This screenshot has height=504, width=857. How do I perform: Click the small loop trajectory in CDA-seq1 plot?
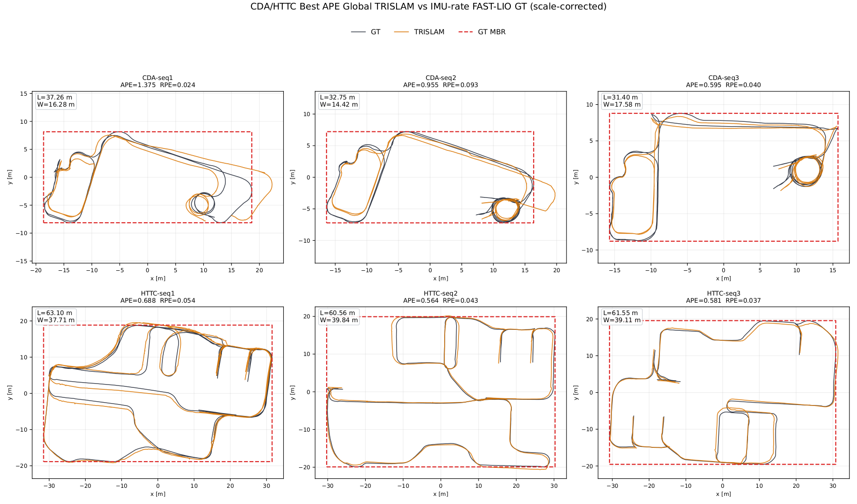[200, 205]
